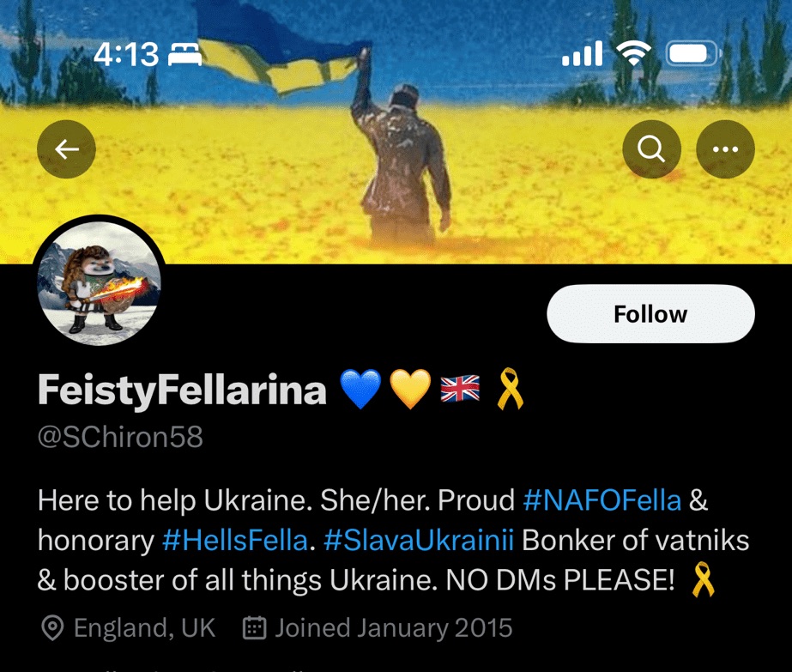Tap the FeistyFellarina display name
792x672 pixels.
coord(183,390)
